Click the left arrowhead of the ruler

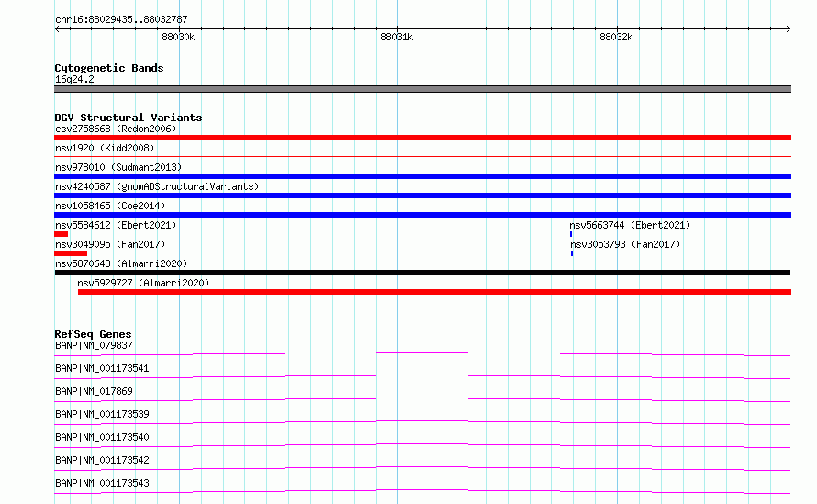(57, 28)
